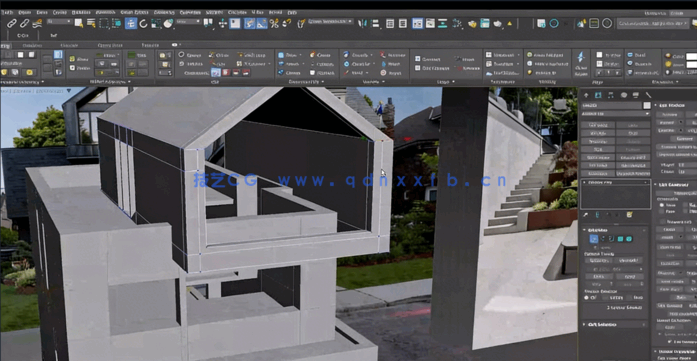Click the Make Planar lightning icon in ribbon
This screenshot has width=697, height=361.
coord(581,57)
